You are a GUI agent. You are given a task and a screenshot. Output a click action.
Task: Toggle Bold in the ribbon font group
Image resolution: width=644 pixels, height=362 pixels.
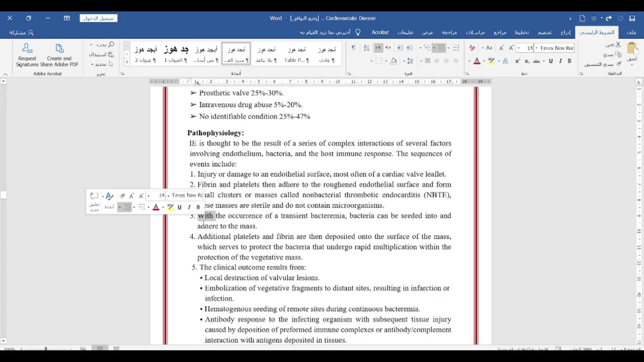click(x=569, y=61)
